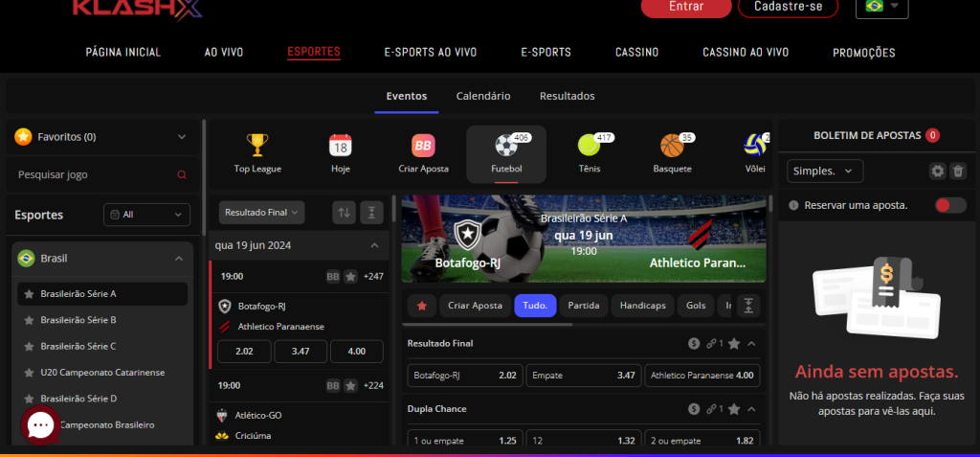
Task: Switch to the Calendário tab
Action: (483, 96)
